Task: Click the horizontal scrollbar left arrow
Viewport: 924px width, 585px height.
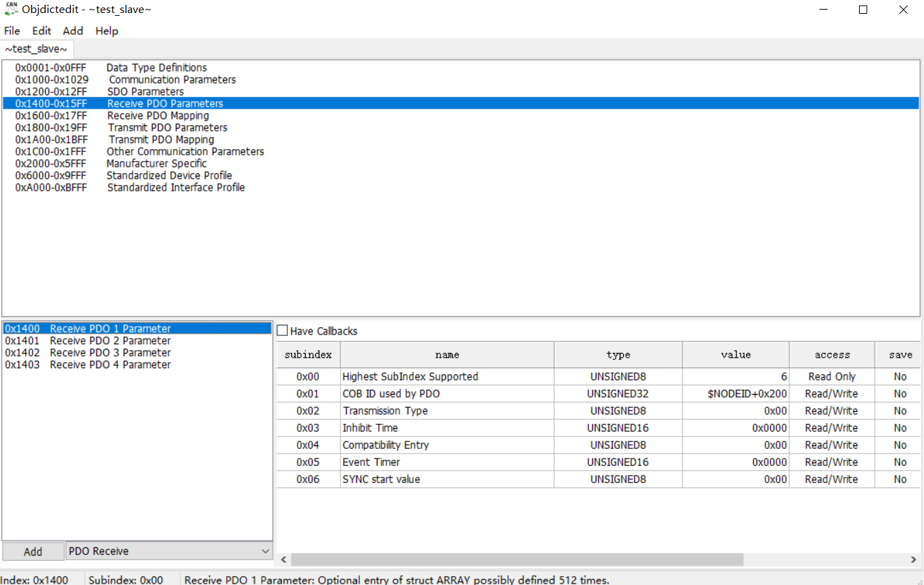Action: (284, 560)
